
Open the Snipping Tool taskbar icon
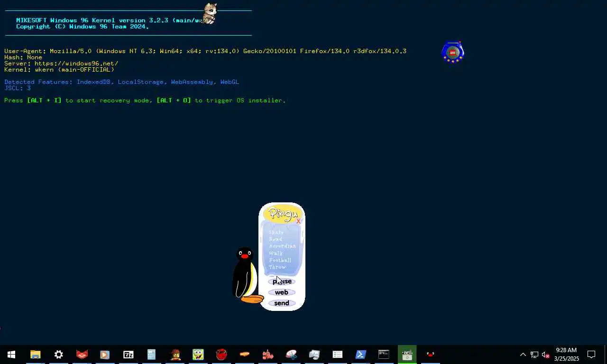(x=291, y=355)
